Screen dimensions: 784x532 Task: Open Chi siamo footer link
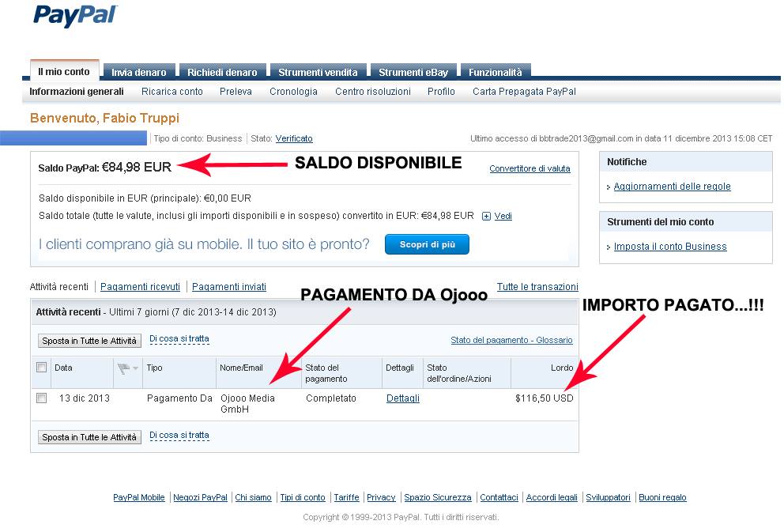point(253,497)
